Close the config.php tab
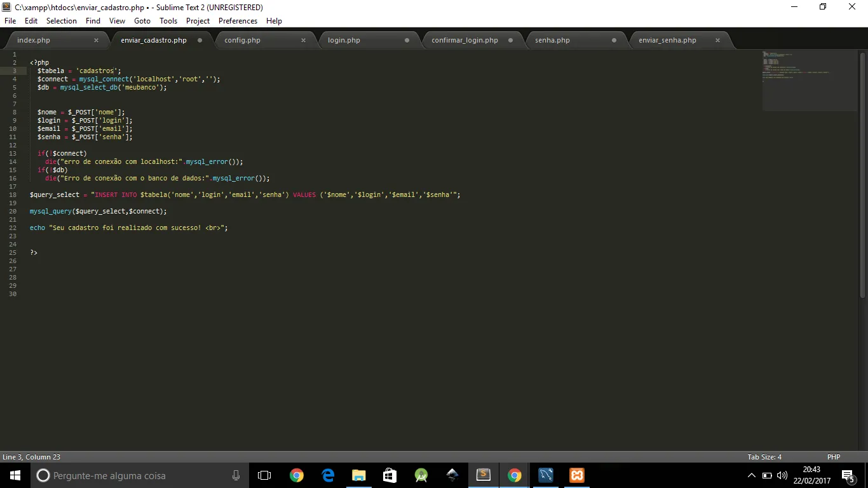 [x=303, y=40]
